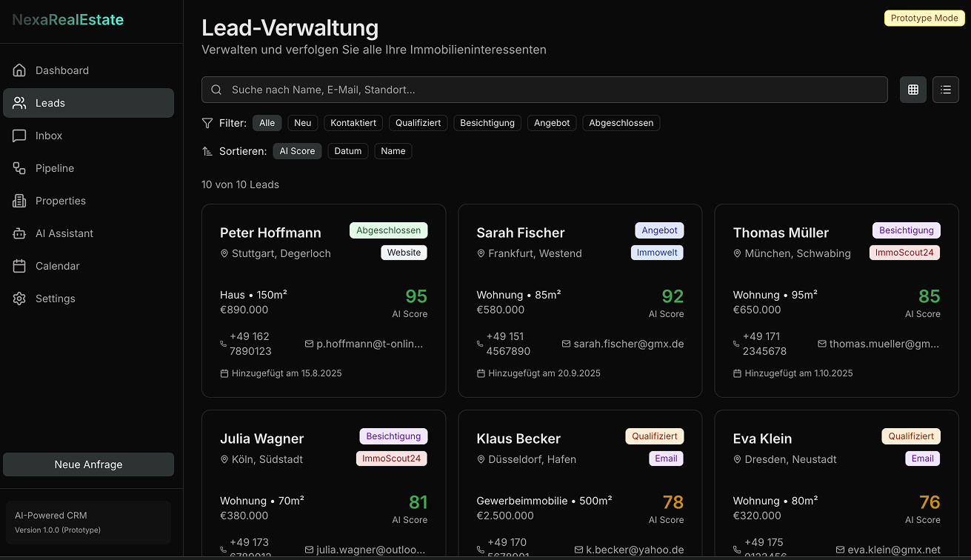This screenshot has height=560, width=971.
Task: Click the Neue Anfrage button
Action: tap(88, 464)
